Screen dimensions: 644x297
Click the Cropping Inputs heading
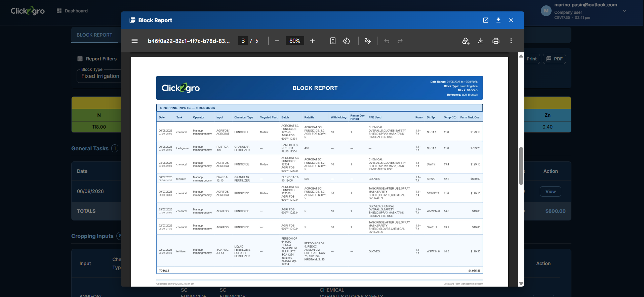[92, 236]
